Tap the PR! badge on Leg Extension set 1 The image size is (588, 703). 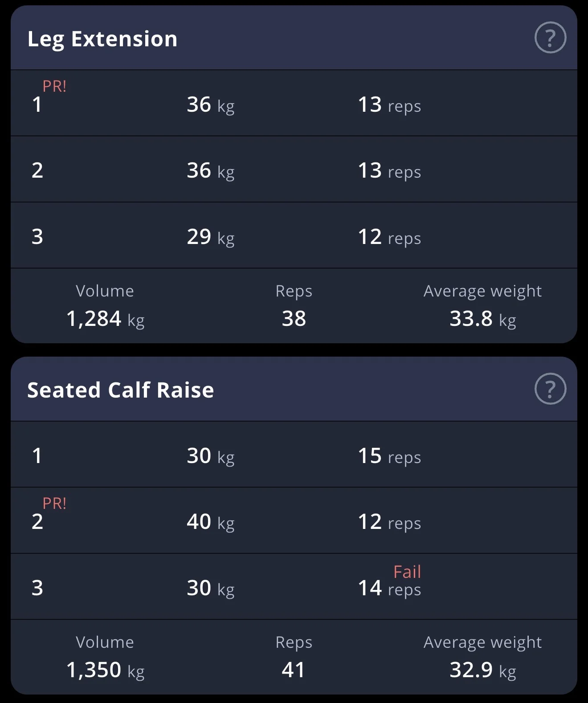[54, 86]
